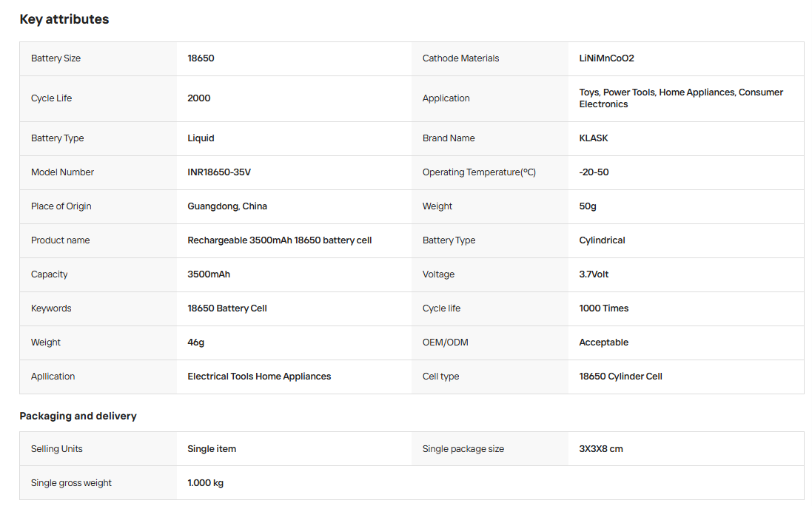Viewport: 812px width, 506px height.
Task: Click the OEM/ODM value Acceptable
Action: tap(604, 343)
